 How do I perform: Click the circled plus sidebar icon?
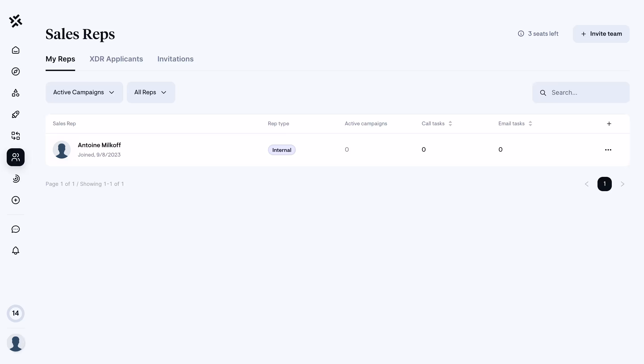(15, 200)
